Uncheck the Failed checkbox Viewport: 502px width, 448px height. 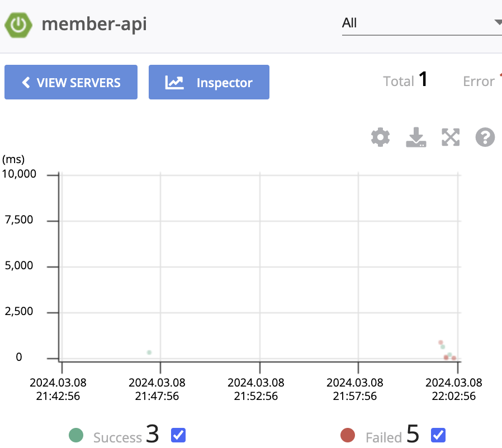click(438, 435)
